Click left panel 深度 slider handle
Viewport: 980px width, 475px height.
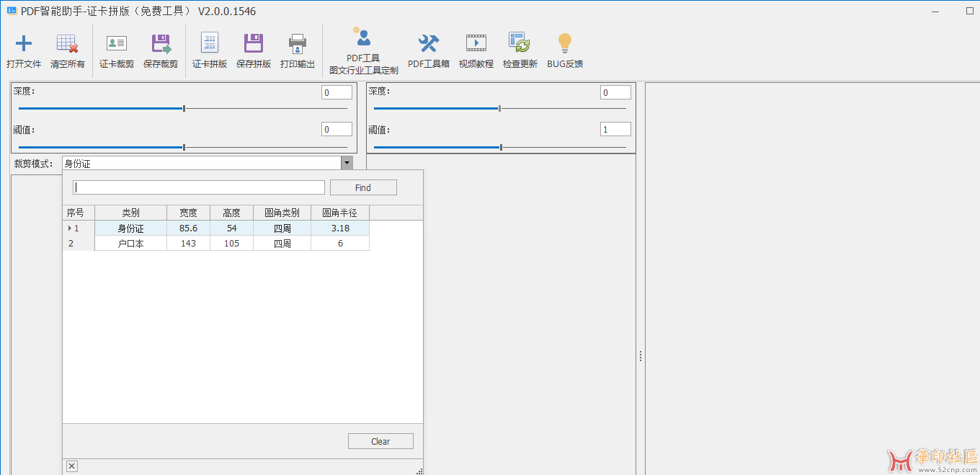point(184,109)
